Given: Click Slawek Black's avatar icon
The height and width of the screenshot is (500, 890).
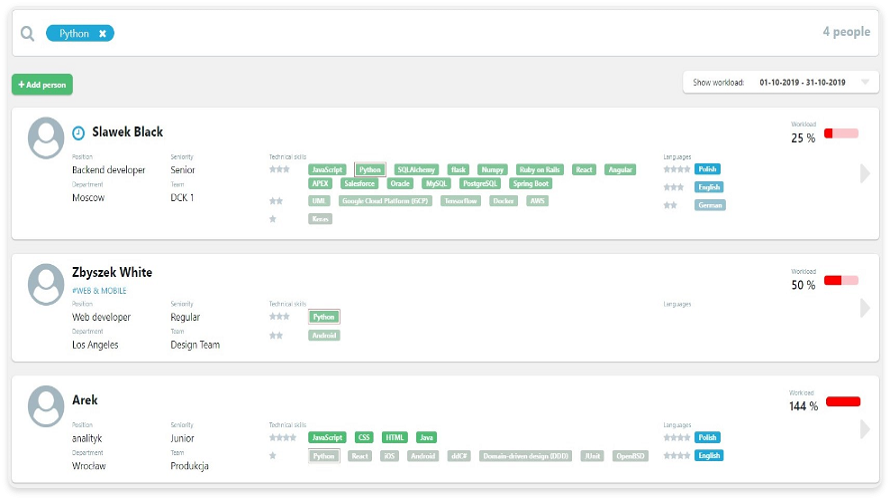Looking at the screenshot, I should [x=46, y=138].
